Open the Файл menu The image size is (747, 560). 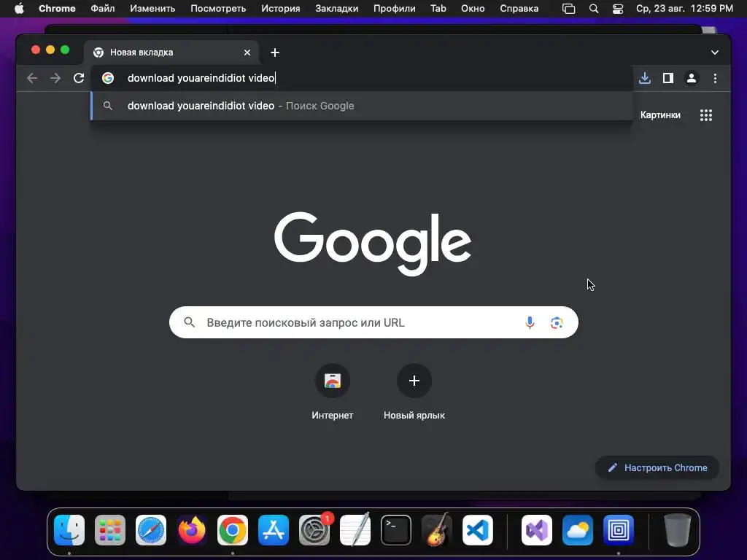[102, 9]
